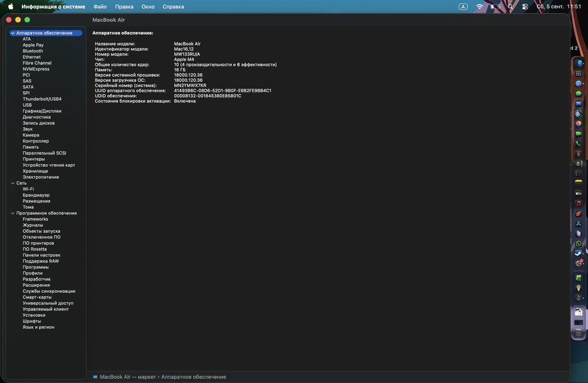Click Аппаратное обеспечение in the path bar
The image size is (588, 383).
point(193,377)
